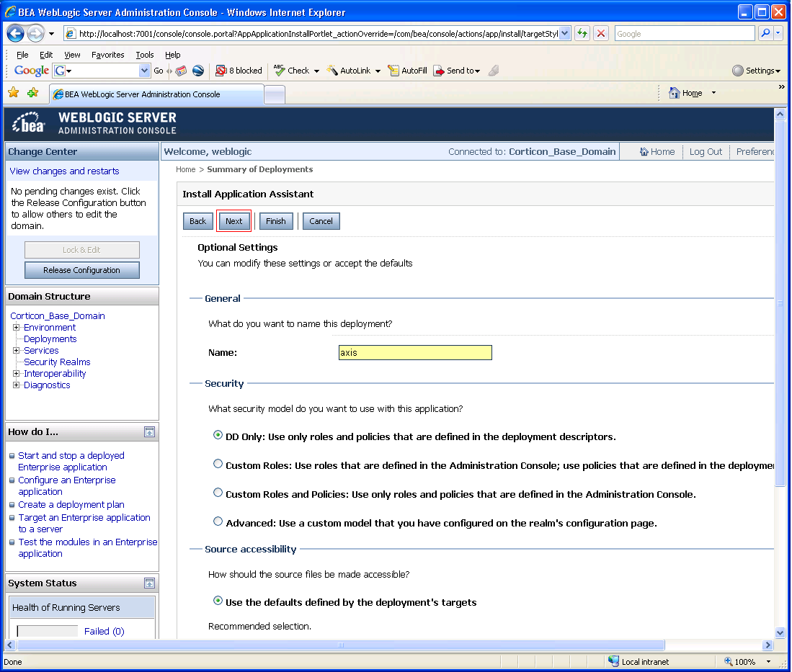Click the deployment Name input field
Image resolution: width=792 pixels, height=672 pixels.
click(415, 352)
